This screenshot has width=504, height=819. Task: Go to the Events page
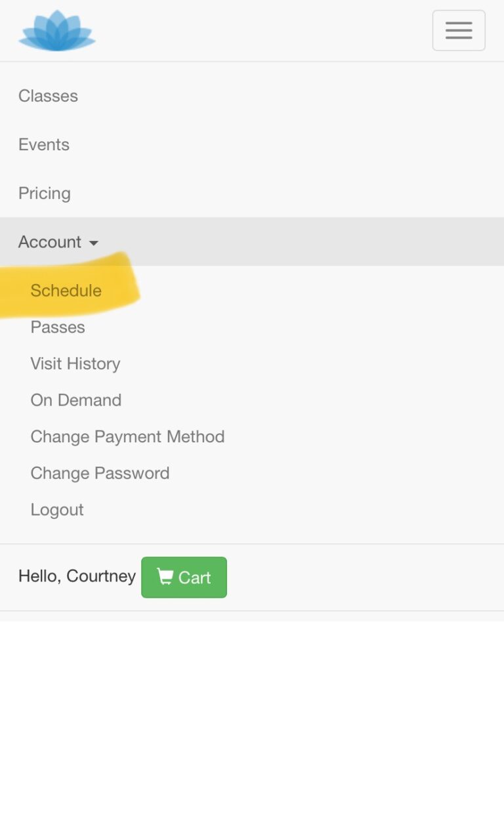click(44, 144)
